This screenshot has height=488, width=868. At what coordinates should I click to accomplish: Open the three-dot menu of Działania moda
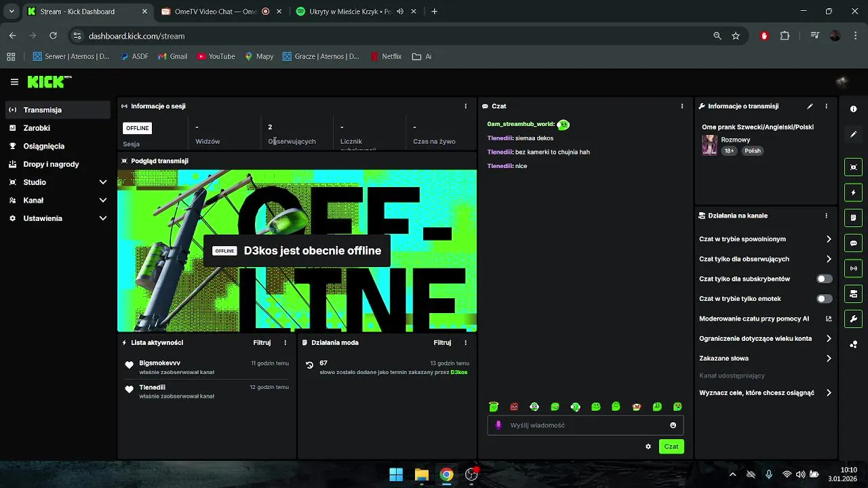(x=465, y=342)
